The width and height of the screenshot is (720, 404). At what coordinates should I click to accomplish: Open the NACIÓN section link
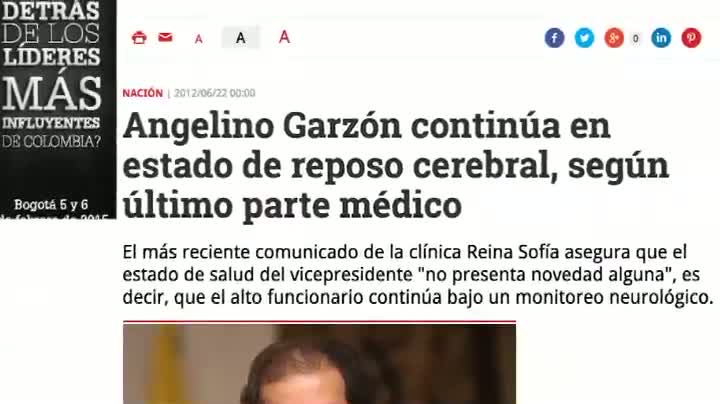(142, 93)
